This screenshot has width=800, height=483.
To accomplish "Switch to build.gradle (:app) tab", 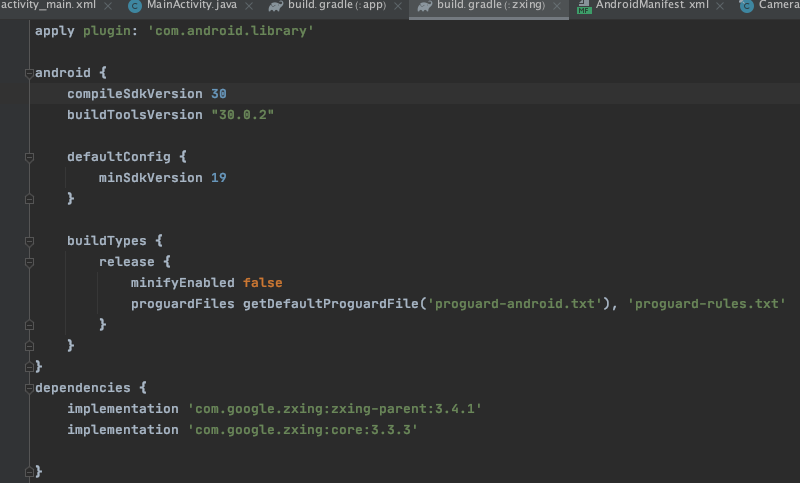I will click(337, 5).
